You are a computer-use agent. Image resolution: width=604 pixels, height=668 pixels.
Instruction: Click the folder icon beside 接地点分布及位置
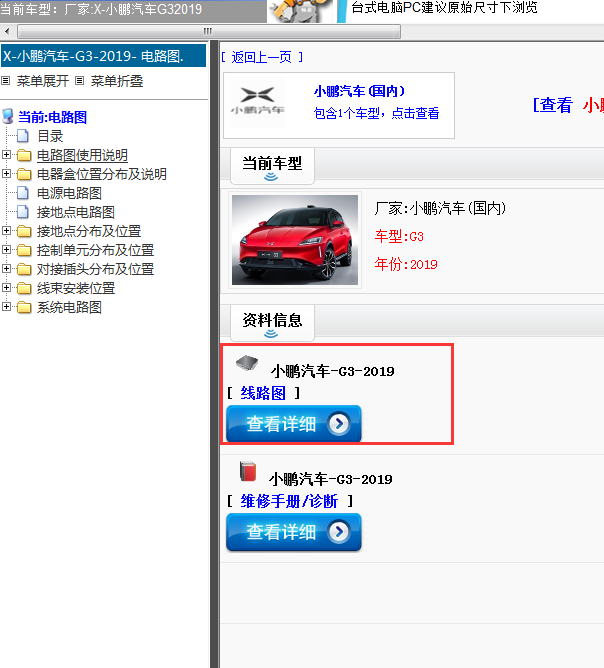pos(24,231)
